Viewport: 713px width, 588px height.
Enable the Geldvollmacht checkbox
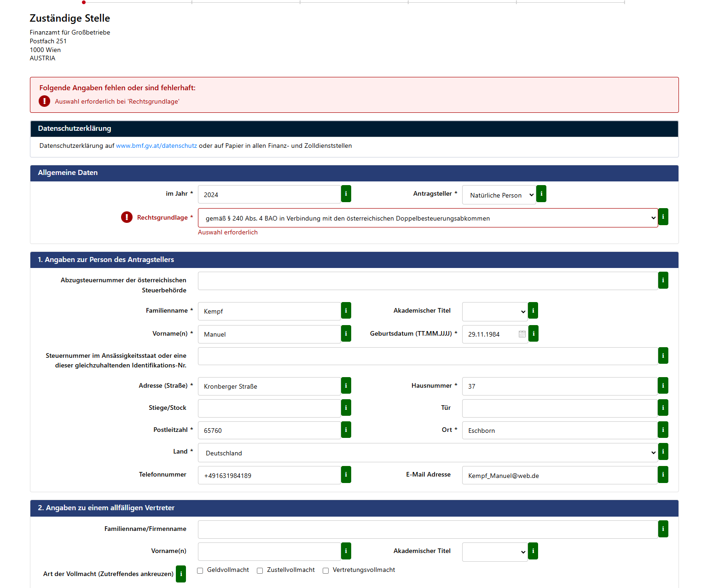(200, 571)
